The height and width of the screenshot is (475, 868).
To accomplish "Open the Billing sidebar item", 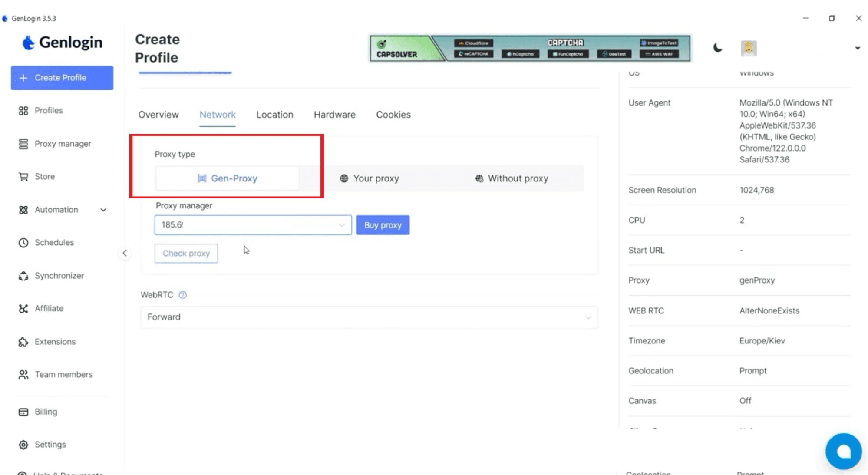I will (x=46, y=412).
